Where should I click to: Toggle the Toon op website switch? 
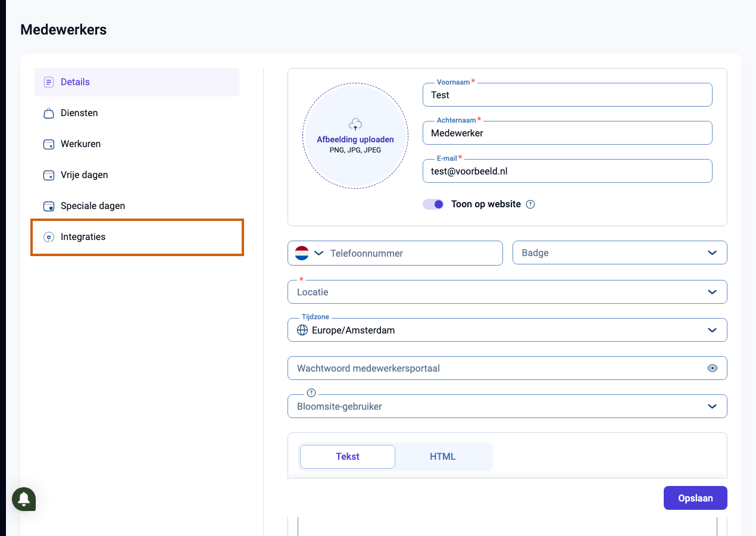pyautogui.click(x=433, y=204)
